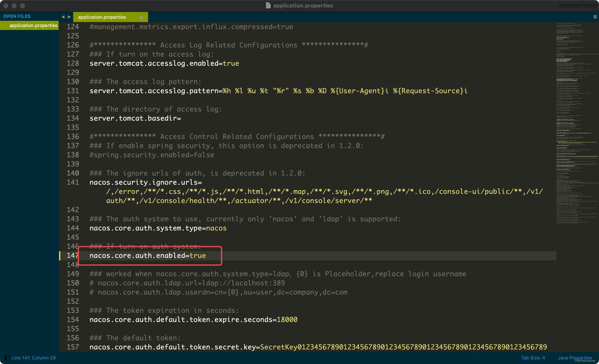Screen dimensions: 599x364
Task: Click Access Log Related Configurations header comment
Action: point(229,45)
